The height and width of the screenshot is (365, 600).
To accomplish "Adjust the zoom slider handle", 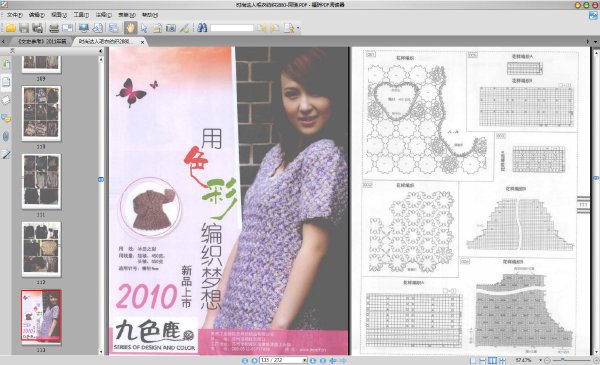I will coord(562,360).
